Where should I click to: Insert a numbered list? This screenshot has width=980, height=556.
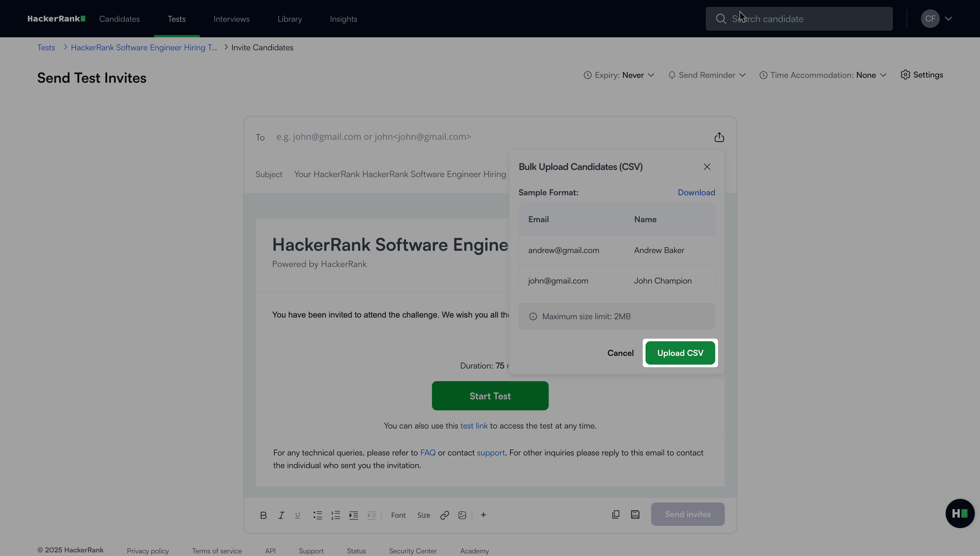coord(336,515)
